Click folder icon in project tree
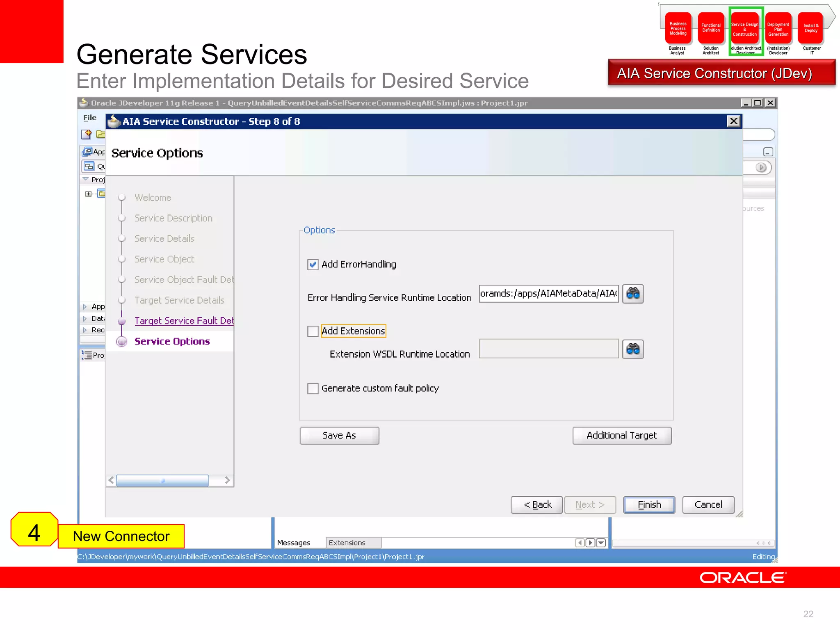Viewport: 840px width, 630px height. point(101,194)
